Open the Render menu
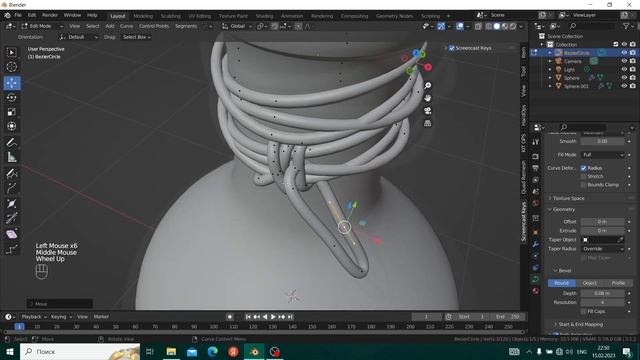The height and width of the screenshot is (360, 640). [50, 15]
